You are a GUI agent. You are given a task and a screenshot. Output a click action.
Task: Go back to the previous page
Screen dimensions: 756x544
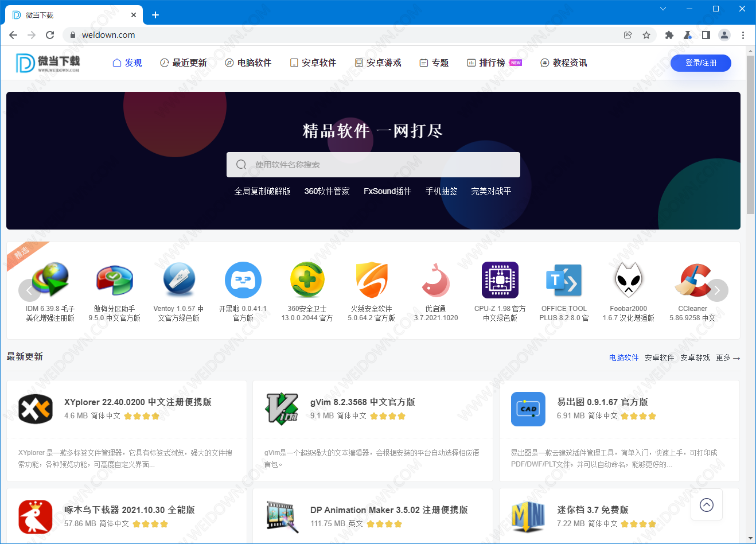click(x=13, y=35)
